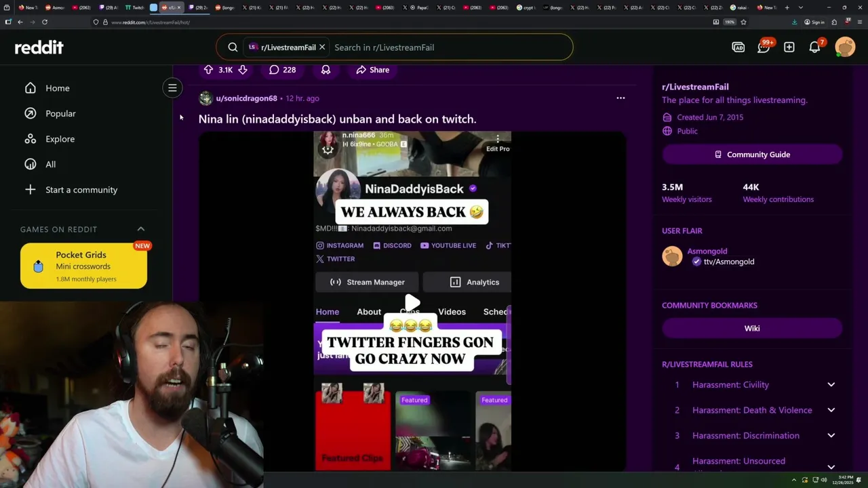Image resolution: width=868 pixels, height=488 pixels.
Task: Click the award icon on the post
Action: pyautogui.click(x=325, y=70)
